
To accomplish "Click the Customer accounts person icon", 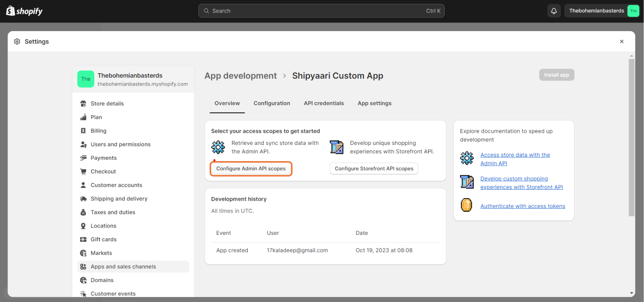I will [x=83, y=185].
